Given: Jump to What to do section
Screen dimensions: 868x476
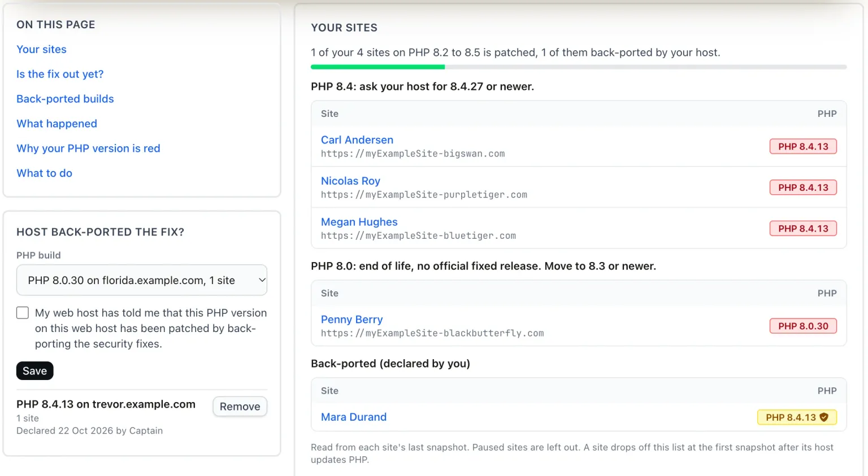Looking at the screenshot, I should point(44,173).
